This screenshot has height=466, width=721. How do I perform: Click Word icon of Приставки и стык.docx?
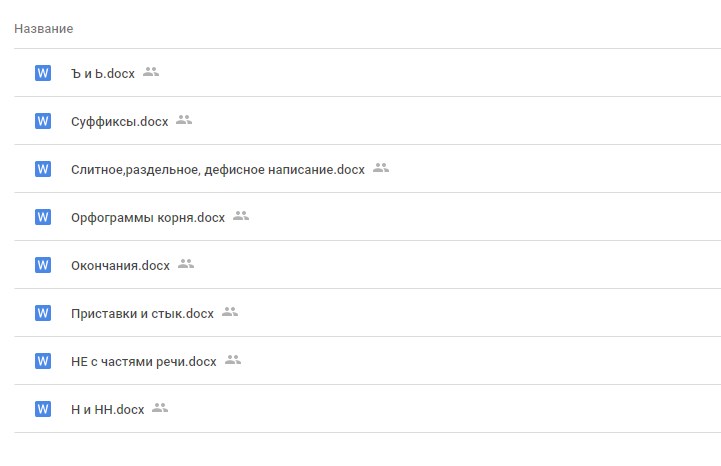(x=43, y=313)
